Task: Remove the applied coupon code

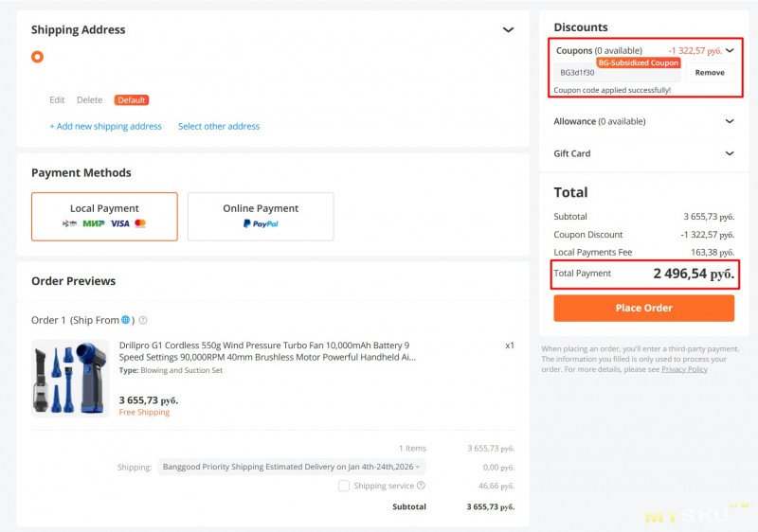Action: [710, 73]
